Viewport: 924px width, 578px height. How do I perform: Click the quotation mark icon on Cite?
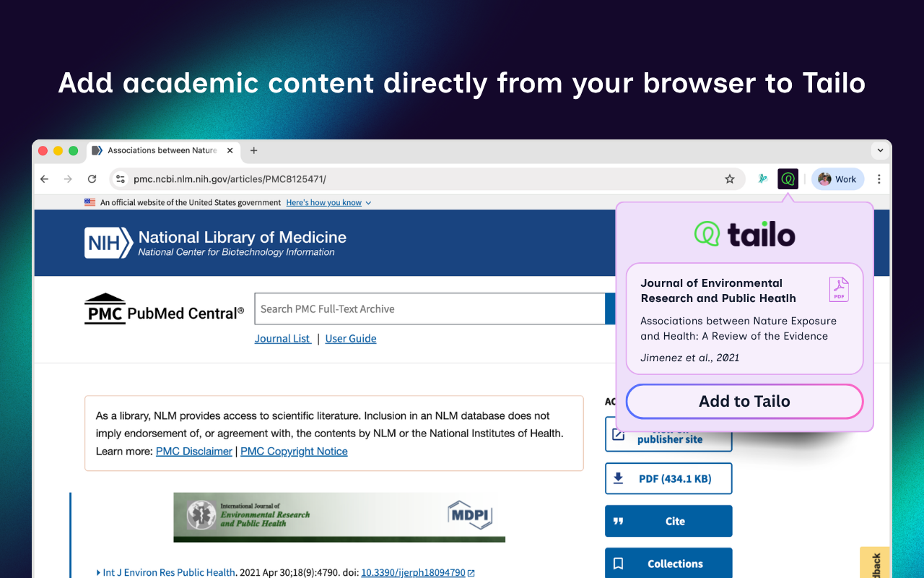618,521
